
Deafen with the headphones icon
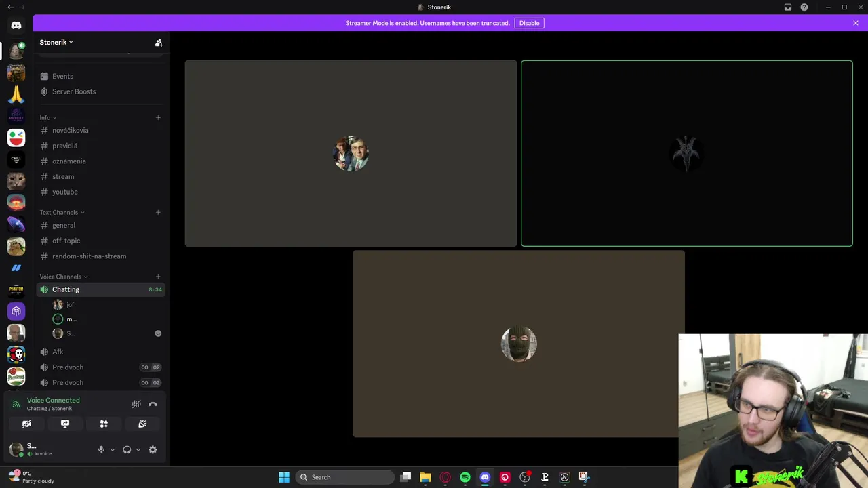pyautogui.click(x=127, y=449)
